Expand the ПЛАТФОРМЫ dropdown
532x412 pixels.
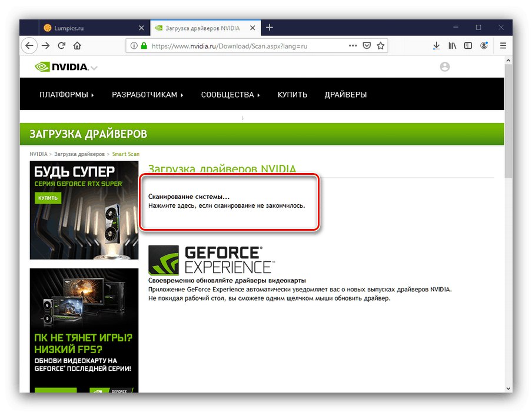click(66, 94)
